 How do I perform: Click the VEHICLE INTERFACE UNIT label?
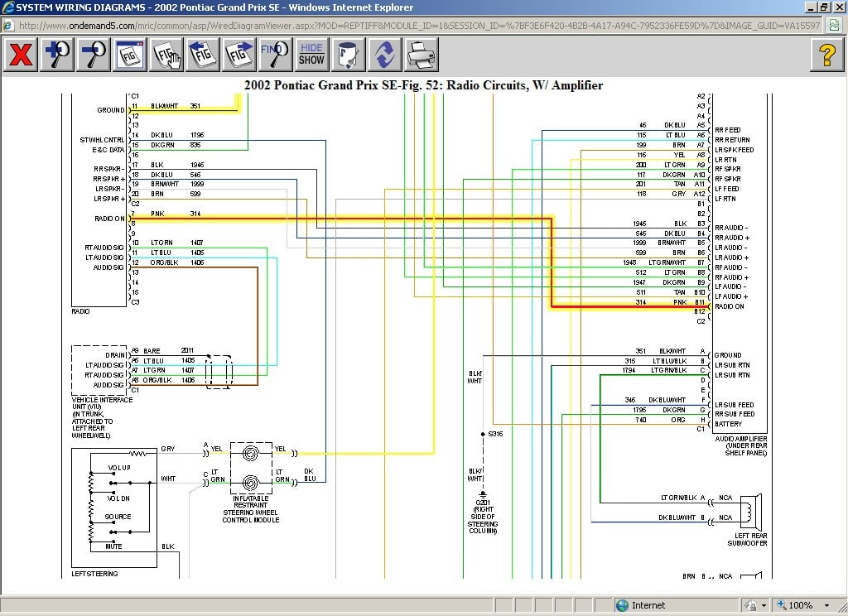[102, 417]
